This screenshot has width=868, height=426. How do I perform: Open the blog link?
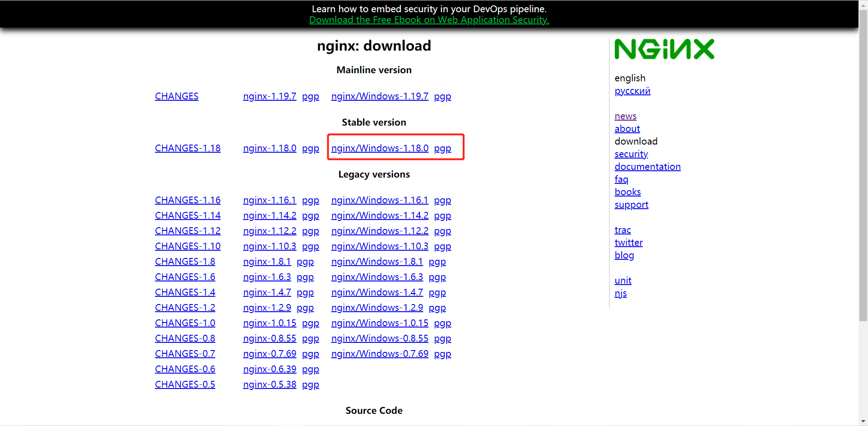pyautogui.click(x=624, y=255)
